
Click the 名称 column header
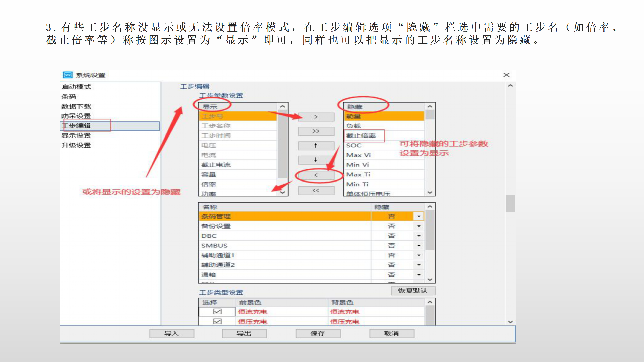pos(285,207)
